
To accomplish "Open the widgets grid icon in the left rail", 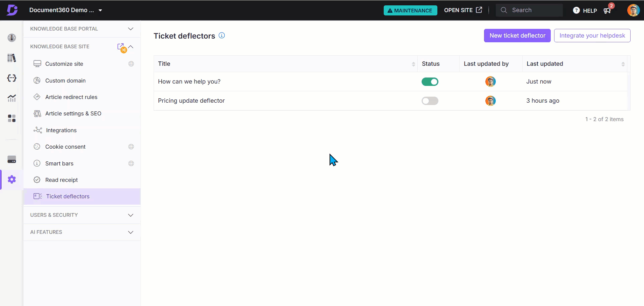I will (12, 118).
